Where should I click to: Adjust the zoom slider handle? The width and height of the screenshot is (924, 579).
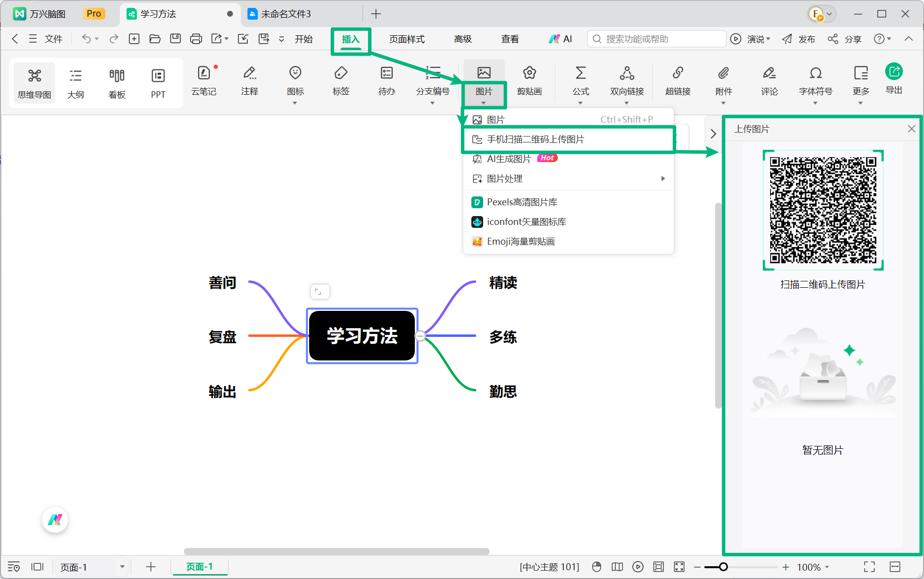[x=723, y=567]
